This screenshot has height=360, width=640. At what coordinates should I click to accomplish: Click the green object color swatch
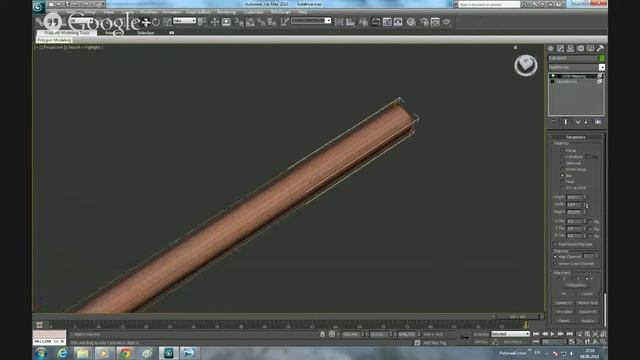[x=602, y=58]
